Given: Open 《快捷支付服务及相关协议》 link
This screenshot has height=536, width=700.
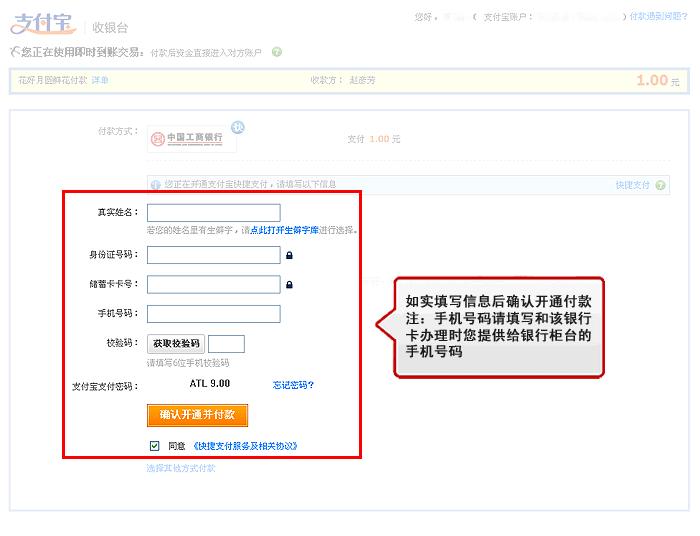Looking at the screenshot, I should pos(246,446).
